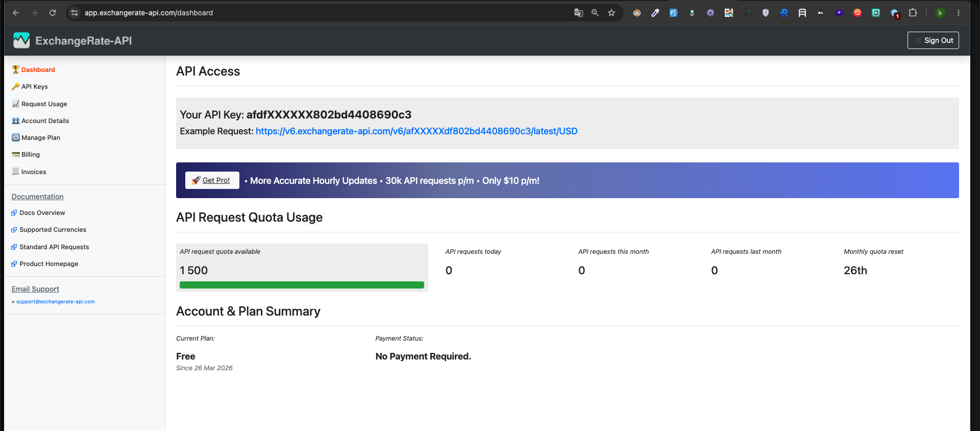Click the ExchangeRate-API logo icon

[x=21, y=40]
